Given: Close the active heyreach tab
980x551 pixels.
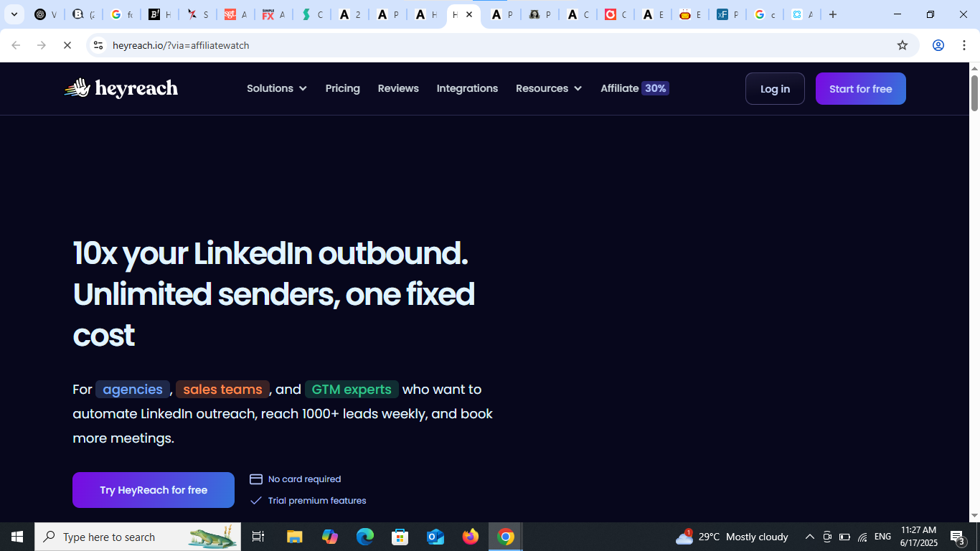Looking at the screenshot, I should (469, 14).
